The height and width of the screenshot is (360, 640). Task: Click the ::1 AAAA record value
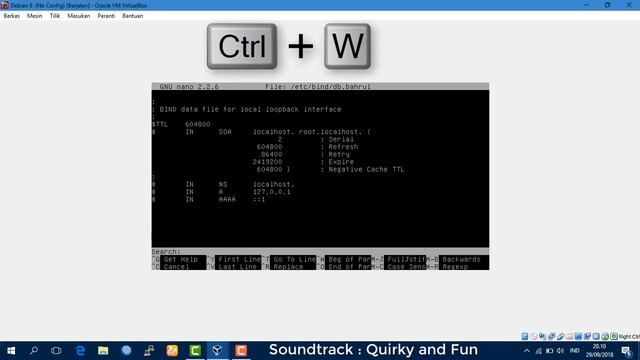click(259, 199)
